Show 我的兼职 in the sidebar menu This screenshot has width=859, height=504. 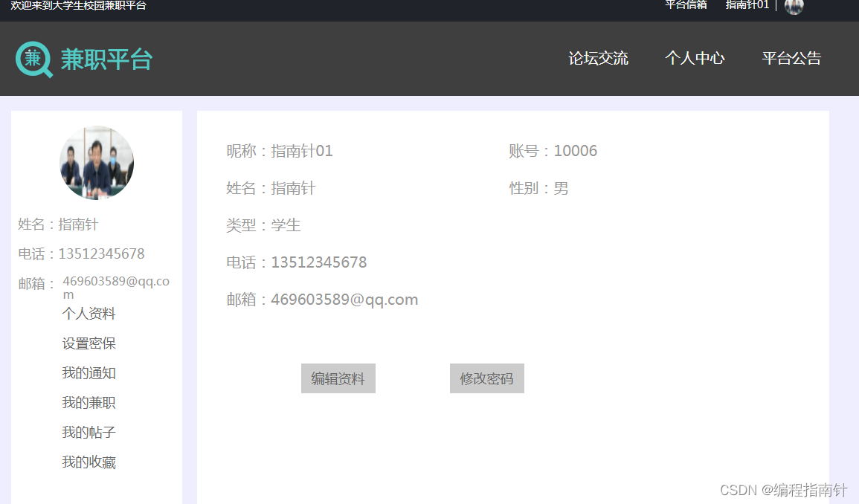89,403
